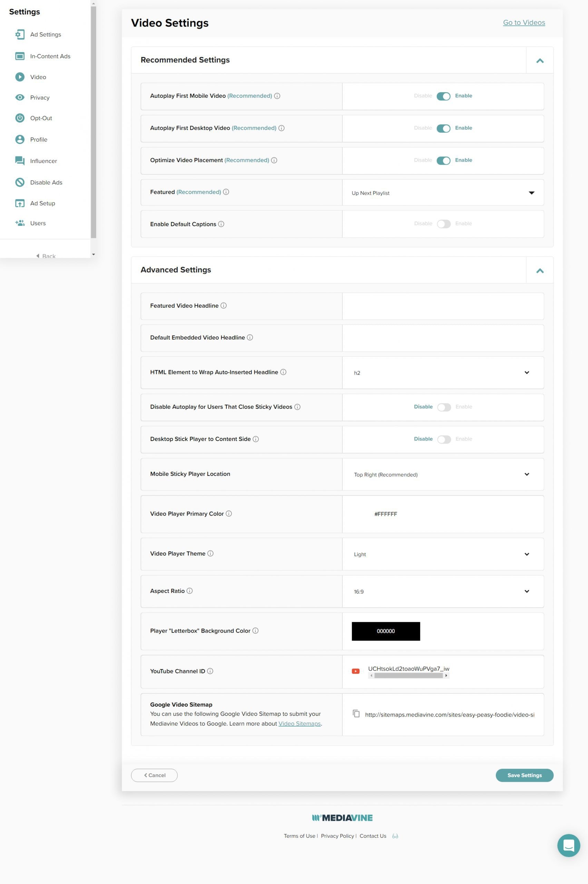Image resolution: width=588 pixels, height=884 pixels.
Task: Click the #FFFFFF primary color field
Action: coord(385,515)
